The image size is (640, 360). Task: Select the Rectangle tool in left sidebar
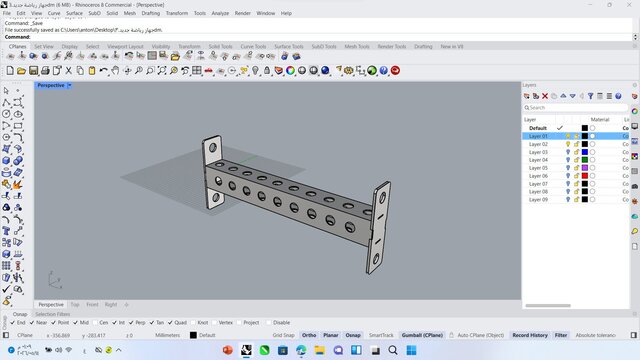pos(18,126)
